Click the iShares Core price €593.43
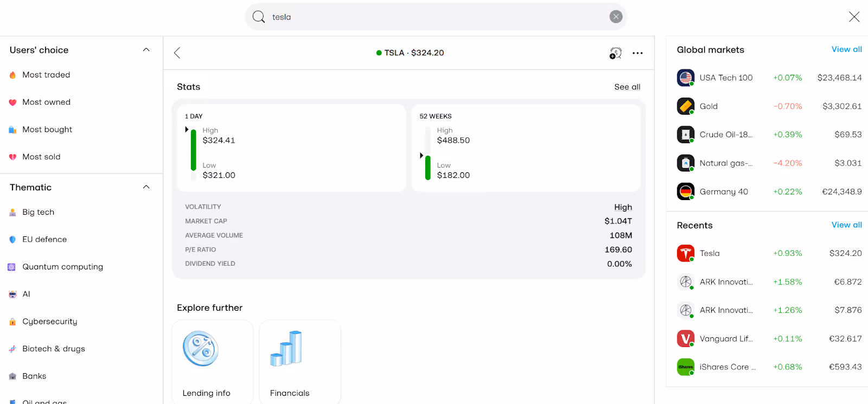Screen dimensions: 868x404 point(845,367)
